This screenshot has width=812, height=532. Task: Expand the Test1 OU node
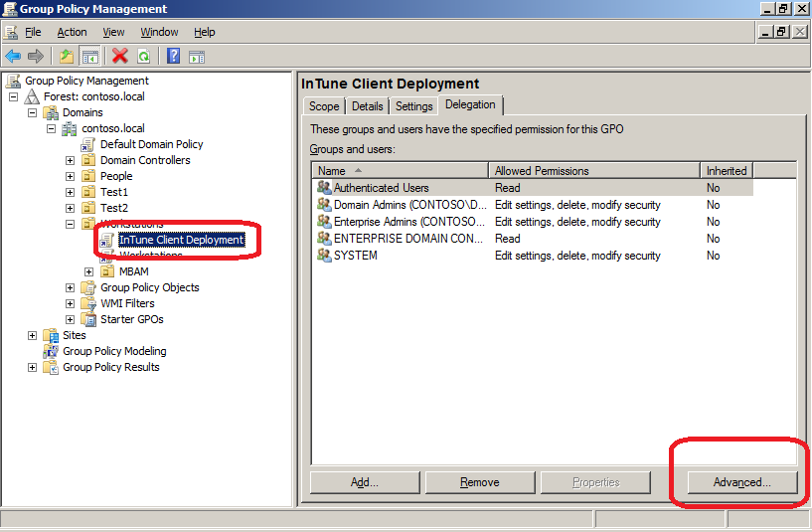coord(70,192)
